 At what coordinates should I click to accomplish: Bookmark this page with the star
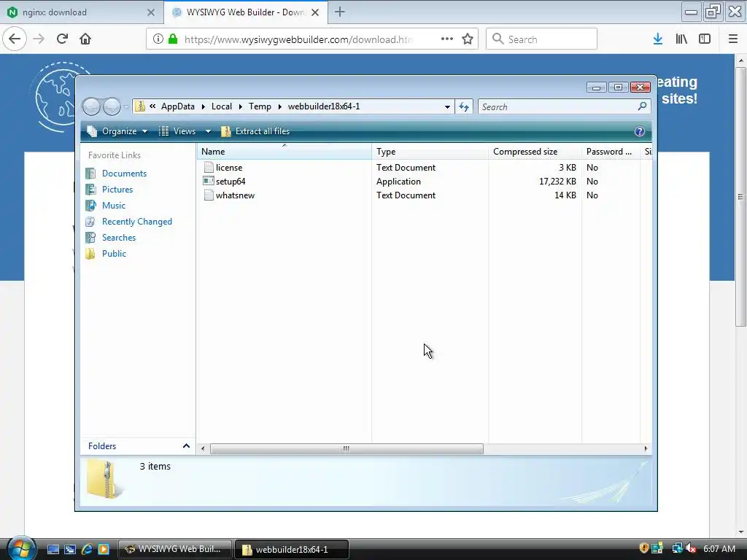pyautogui.click(x=468, y=39)
